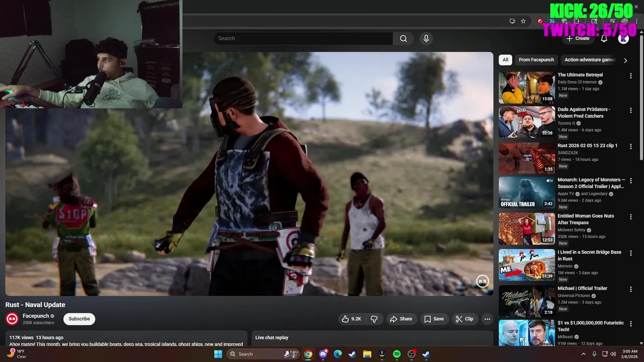
Task: Select the Action-adventure games filter chip
Action: tap(590, 60)
